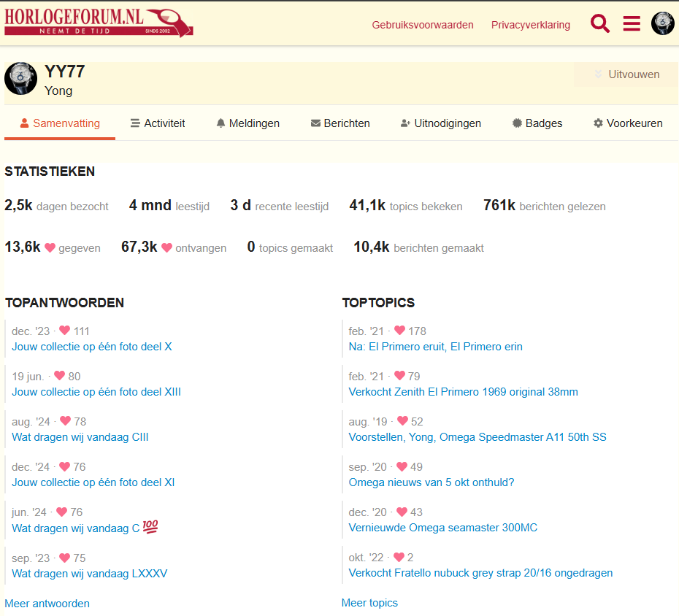Show more with Meer antwoorden
This screenshot has height=616, width=679.
tap(47, 604)
